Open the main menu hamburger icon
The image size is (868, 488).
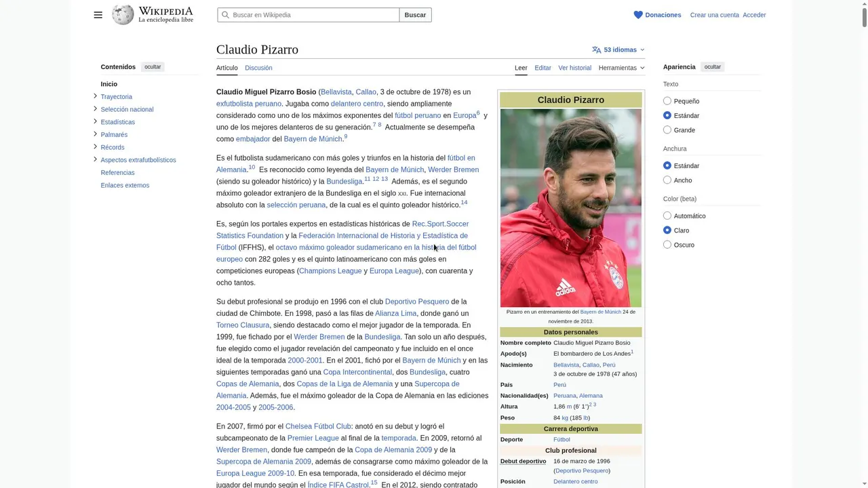pyautogui.click(x=98, y=15)
